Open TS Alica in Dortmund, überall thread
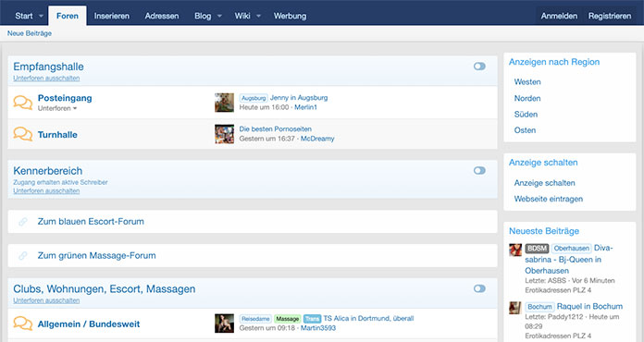The width and height of the screenshot is (644, 342). (x=368, y=318)
